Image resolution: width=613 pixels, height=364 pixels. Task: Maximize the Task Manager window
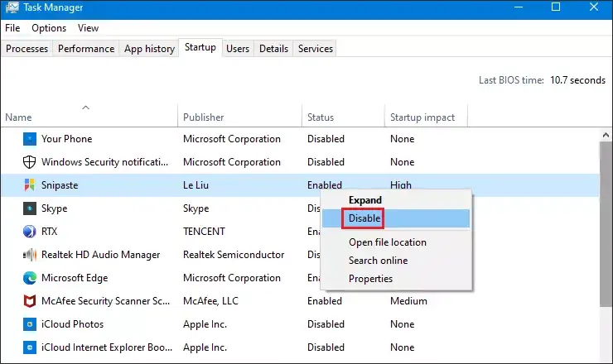pos(556,7)
